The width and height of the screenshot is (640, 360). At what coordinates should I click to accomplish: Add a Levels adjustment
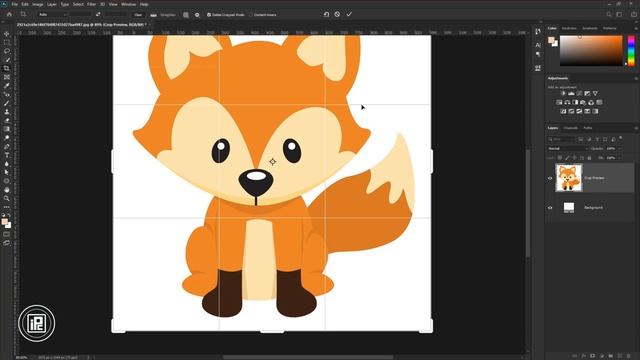[571, 93]
